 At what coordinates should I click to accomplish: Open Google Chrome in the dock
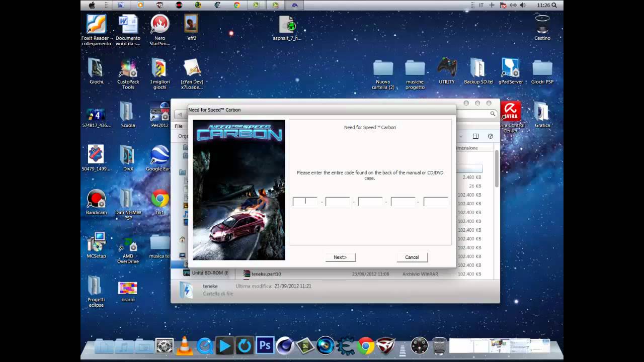(366, 345)
